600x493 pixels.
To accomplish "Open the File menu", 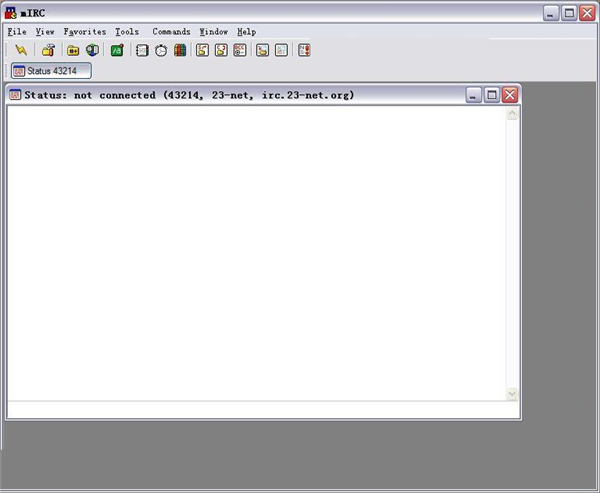I will [x=17, y=32].
